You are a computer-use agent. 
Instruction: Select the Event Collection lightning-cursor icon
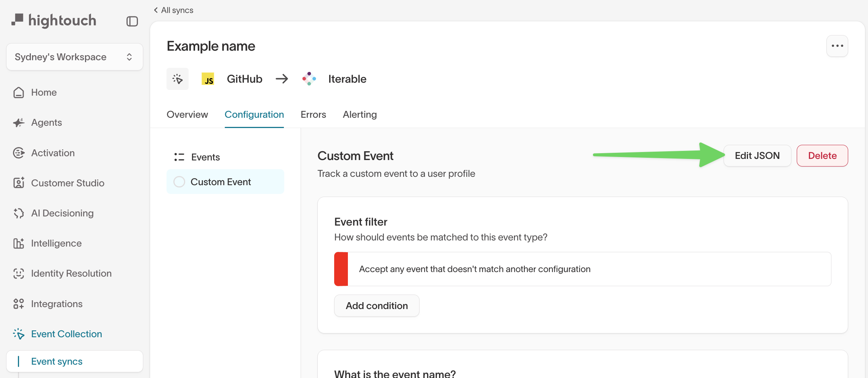(x=19, y=334)
